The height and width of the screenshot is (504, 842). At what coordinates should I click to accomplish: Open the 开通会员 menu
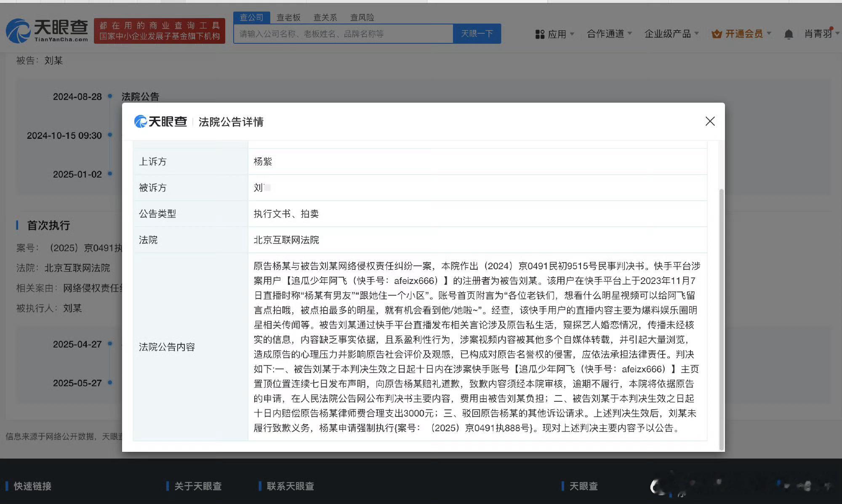pyautogui.click(x=744, y=34)
